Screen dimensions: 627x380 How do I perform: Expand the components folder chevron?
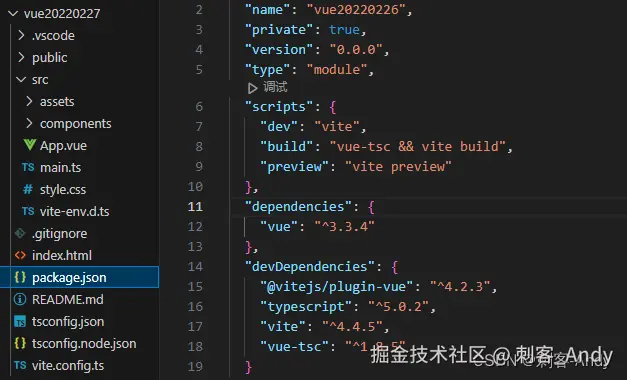[29, 123]
